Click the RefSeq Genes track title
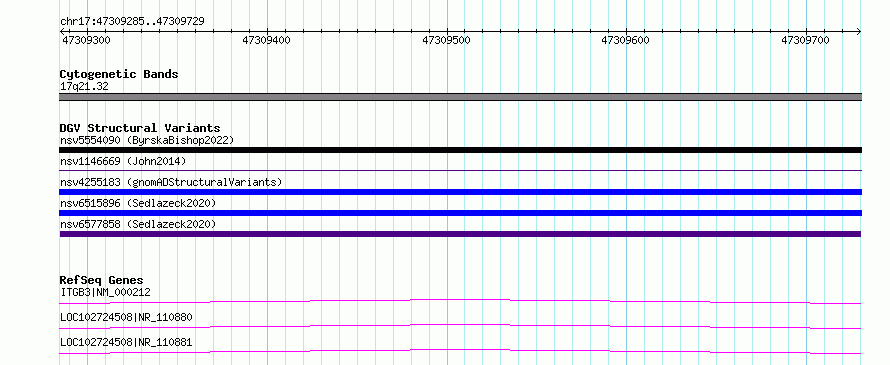Viewport: 890px width, 365px height. 102,280
